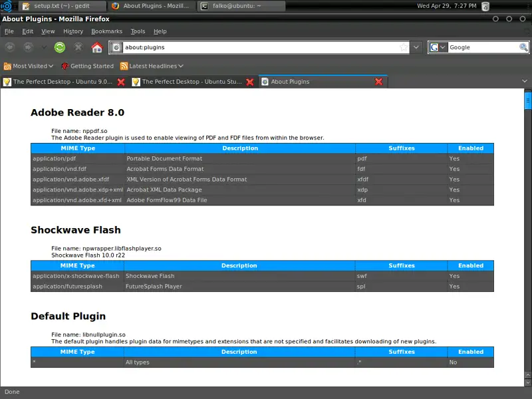Viewport: 532px width, 399px height.
Task: Reload the page with green refresh icon
Action: point(60,47)
